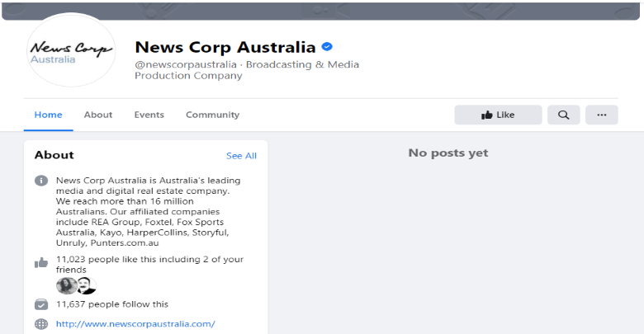Go to the Community tab

212,115
